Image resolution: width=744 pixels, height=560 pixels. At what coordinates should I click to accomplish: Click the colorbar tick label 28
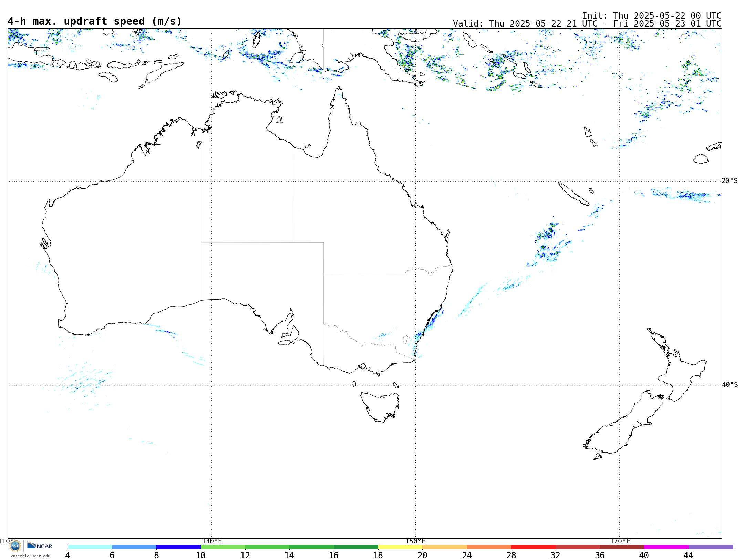click(x=511, y=555)
